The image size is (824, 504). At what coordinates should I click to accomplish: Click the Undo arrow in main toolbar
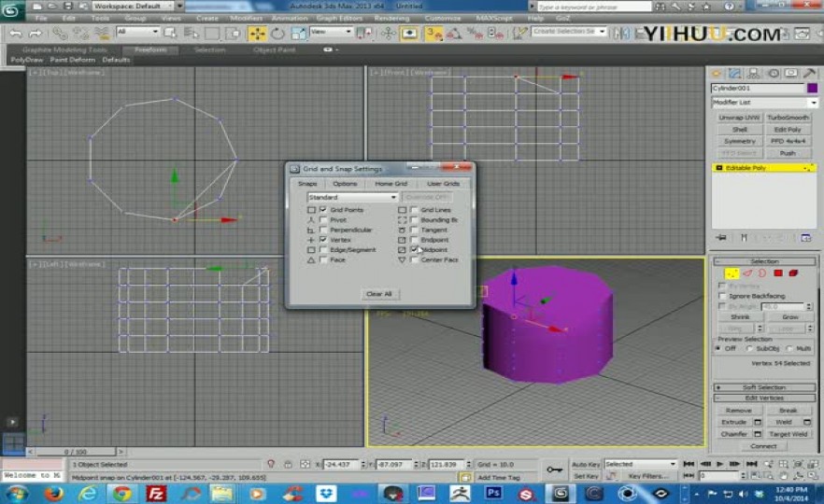[16, 35]
